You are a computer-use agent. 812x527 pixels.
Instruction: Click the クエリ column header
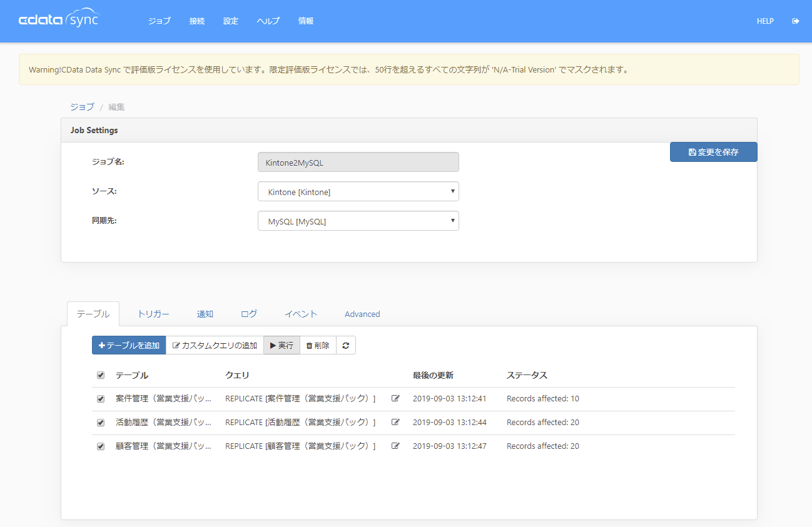coord(237,375)
